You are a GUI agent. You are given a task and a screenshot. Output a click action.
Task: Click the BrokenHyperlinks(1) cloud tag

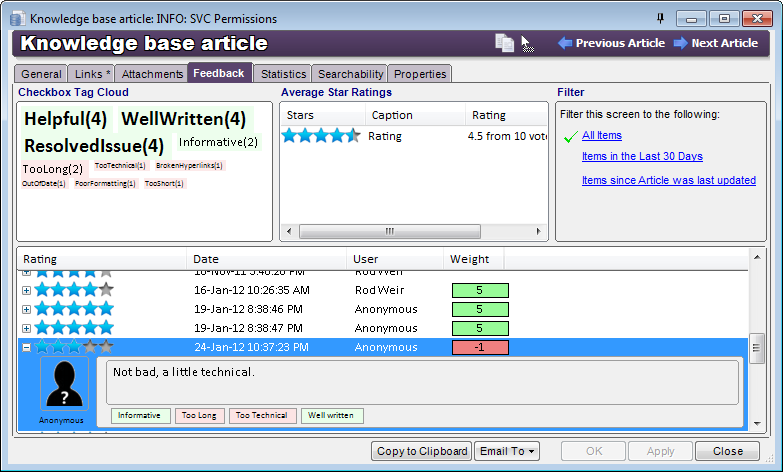point(189,166)
